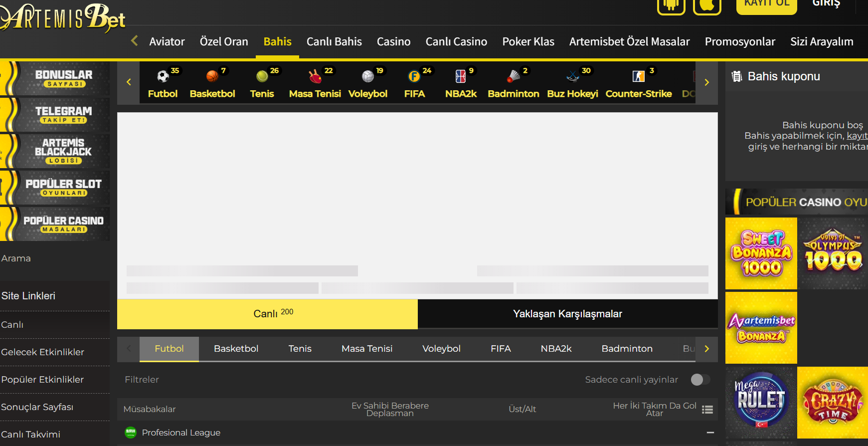Open Aviator from main navigation
Image resolution: width=868 pixels, height=446 pixels.
(x=167, y=41)
